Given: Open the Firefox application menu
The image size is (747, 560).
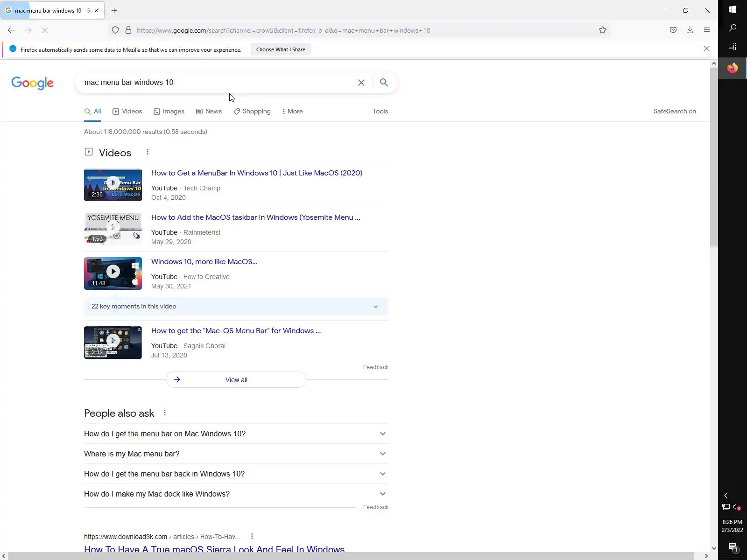Looking at the screenshot, I should coord(707,30).
